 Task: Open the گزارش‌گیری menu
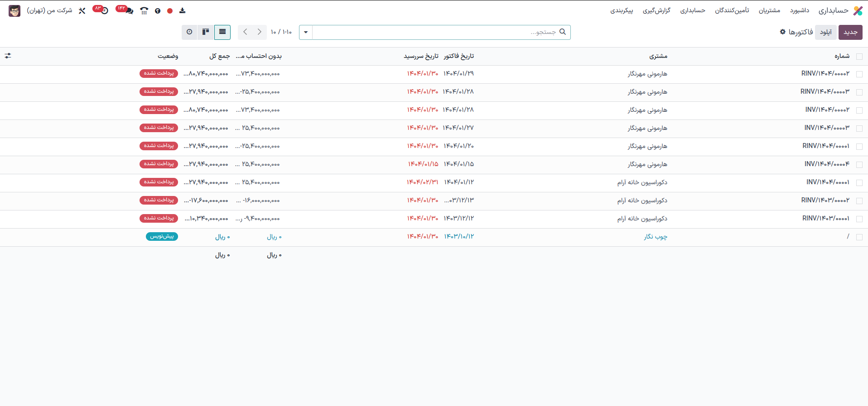[x=656, y=10]
